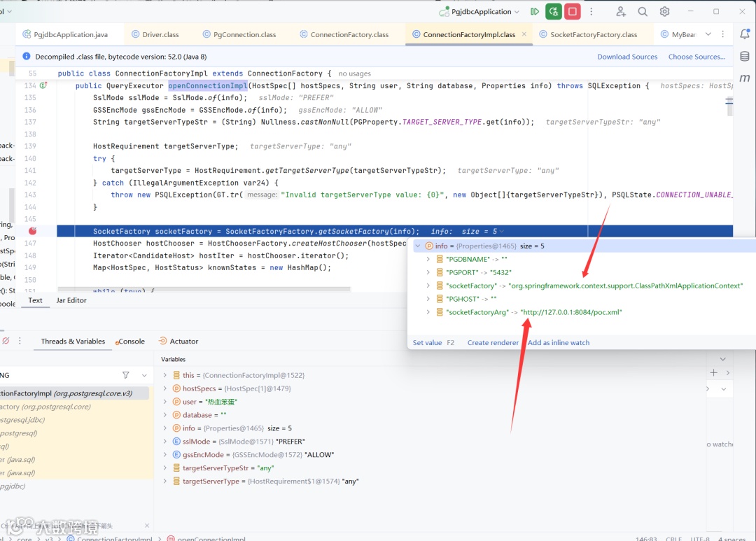
Task: Close the ConnectionFactoryImpl.class tab
Action: [524, 34]
